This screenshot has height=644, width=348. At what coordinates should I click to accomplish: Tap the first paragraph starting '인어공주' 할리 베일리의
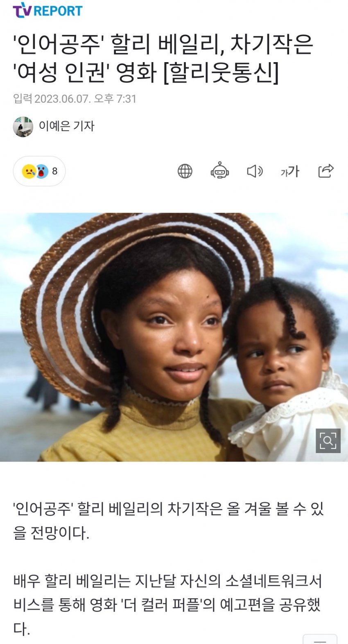pyautogui.click(x=169, y=521)
